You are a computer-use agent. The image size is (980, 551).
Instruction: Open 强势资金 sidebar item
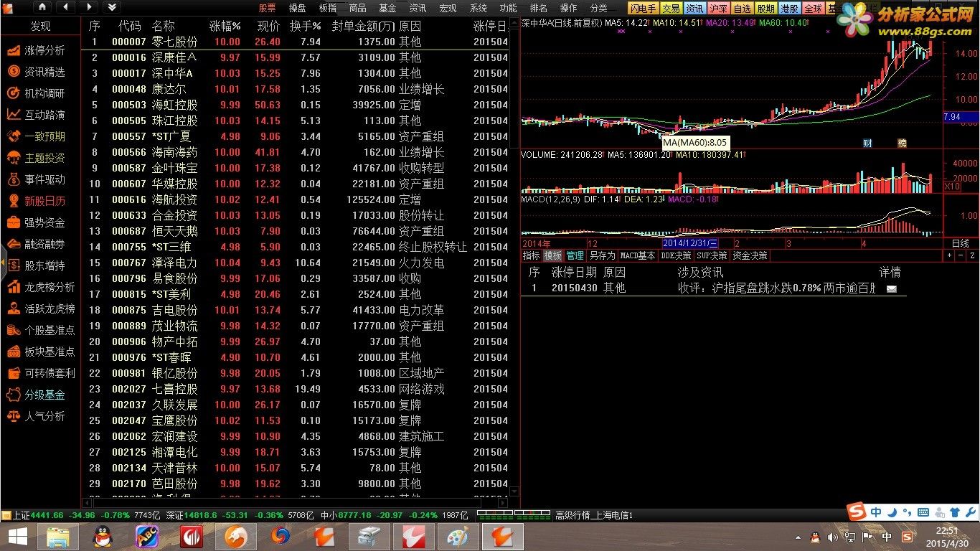pos(36,222)
